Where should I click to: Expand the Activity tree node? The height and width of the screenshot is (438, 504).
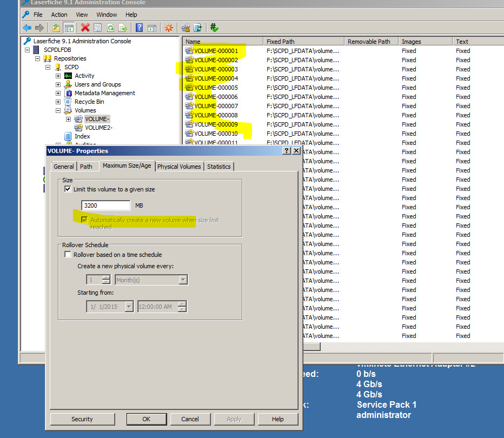click(58, 76)
